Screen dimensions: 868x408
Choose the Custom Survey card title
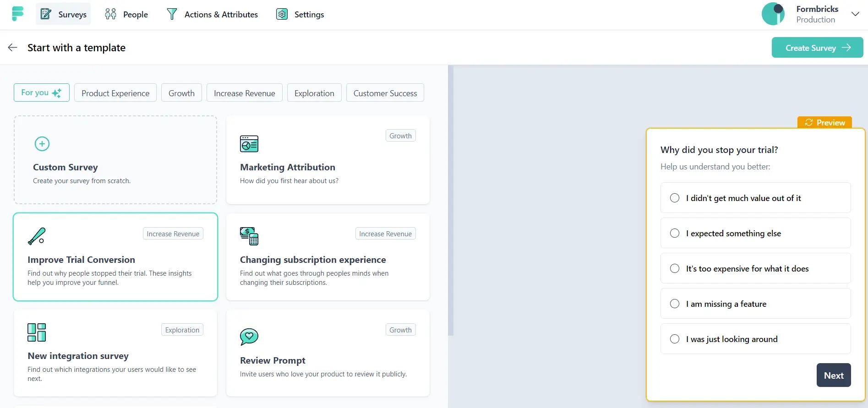(66, 167)
